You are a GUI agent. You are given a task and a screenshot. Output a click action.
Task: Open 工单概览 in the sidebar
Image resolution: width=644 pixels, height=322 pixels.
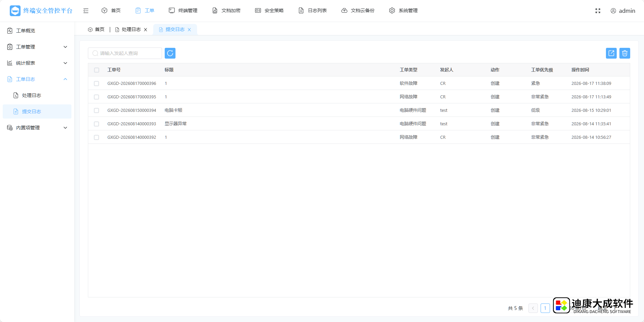[37, 31]
